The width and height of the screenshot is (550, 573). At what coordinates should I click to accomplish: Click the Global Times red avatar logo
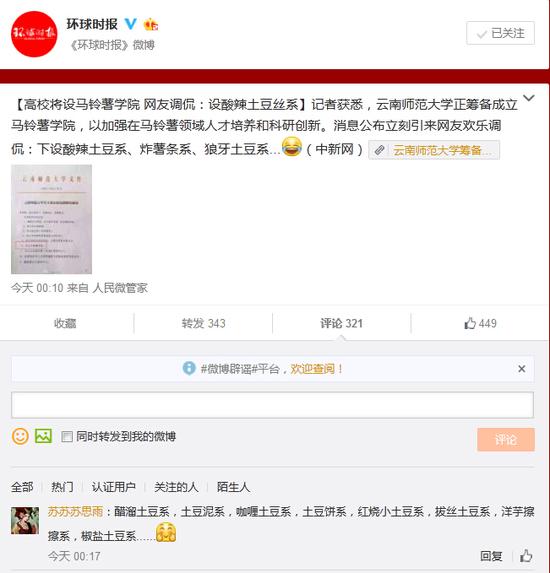coord(34,34)
